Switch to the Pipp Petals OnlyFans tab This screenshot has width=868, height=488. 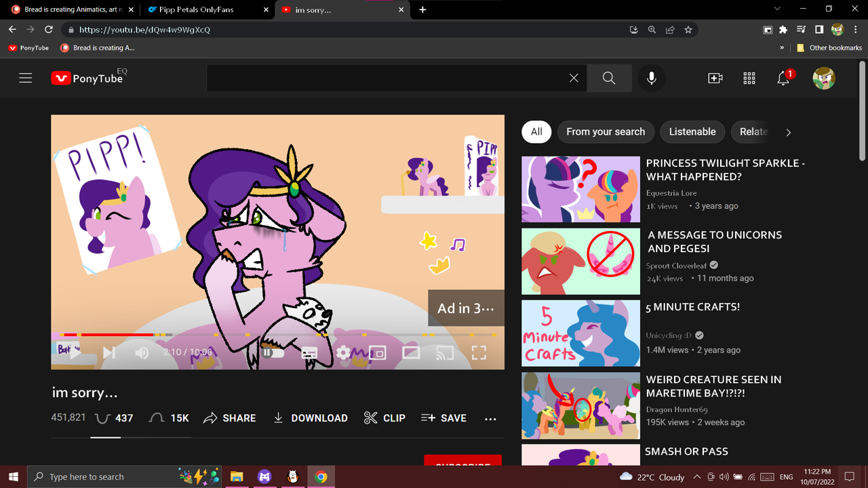[196, 9]
